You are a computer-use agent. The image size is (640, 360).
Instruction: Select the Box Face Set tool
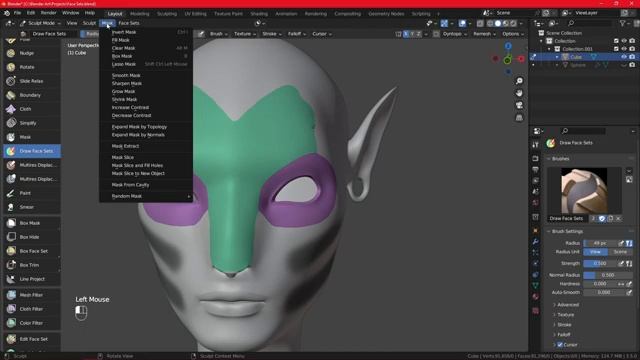click(x=32, y=251)
